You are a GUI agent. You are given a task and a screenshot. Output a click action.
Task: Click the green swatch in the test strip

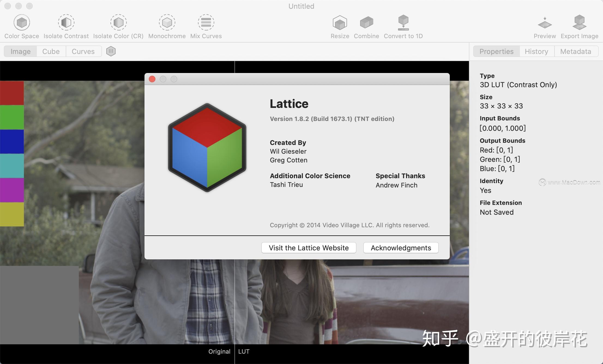click(12, 117)
